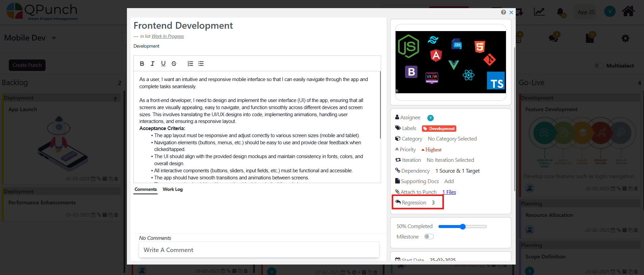Screen dimensions: 644x275
Task: Switch to the Comments tab
Action: 145,189
